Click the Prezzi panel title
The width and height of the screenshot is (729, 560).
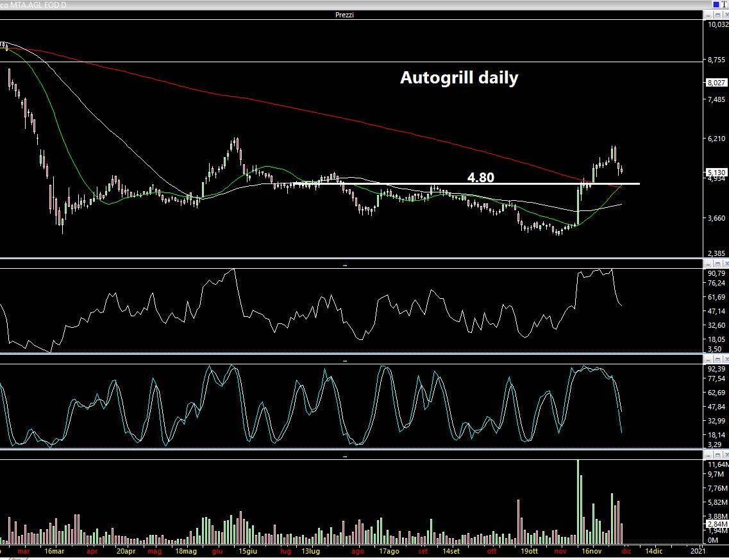tap(344, 15)
